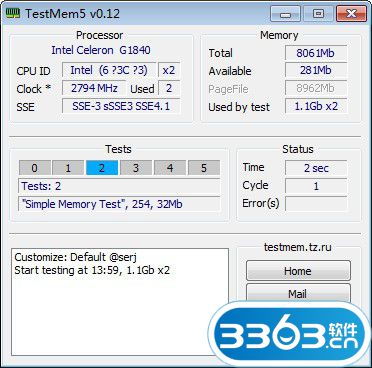
Task: Maximize the TestMem5 window
Action: [x=318, y=14]
